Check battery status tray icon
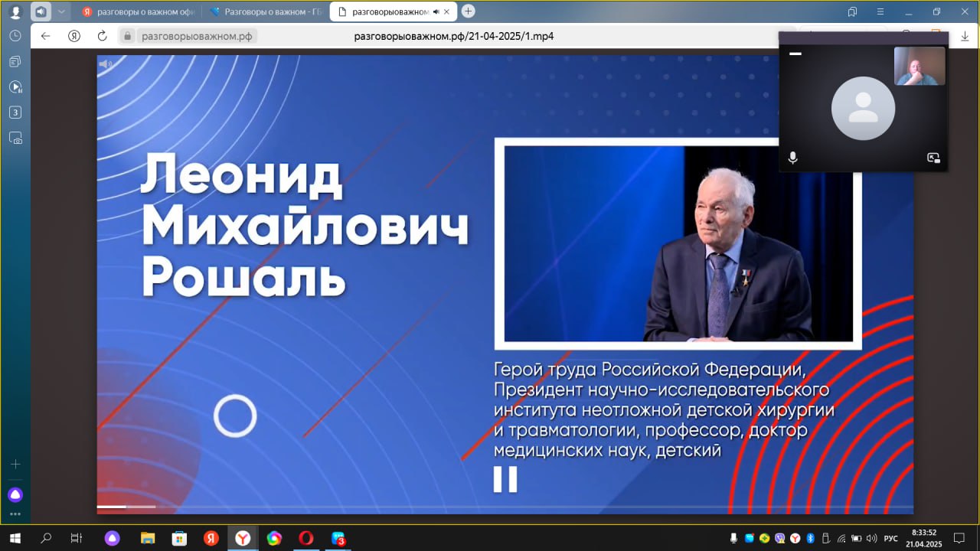This screenshot has height=551, width=980. [857, 538]
